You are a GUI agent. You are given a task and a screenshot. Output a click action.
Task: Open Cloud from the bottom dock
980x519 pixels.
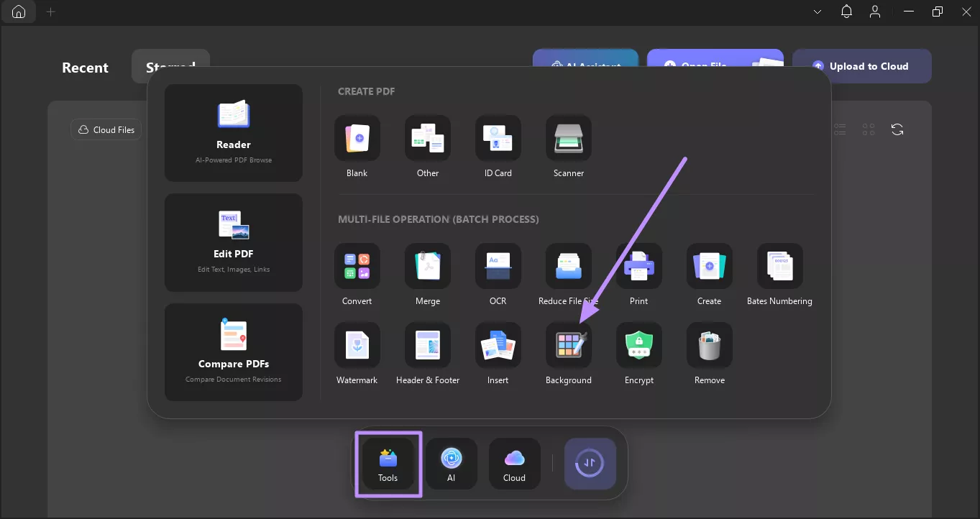tap(515, 464)
